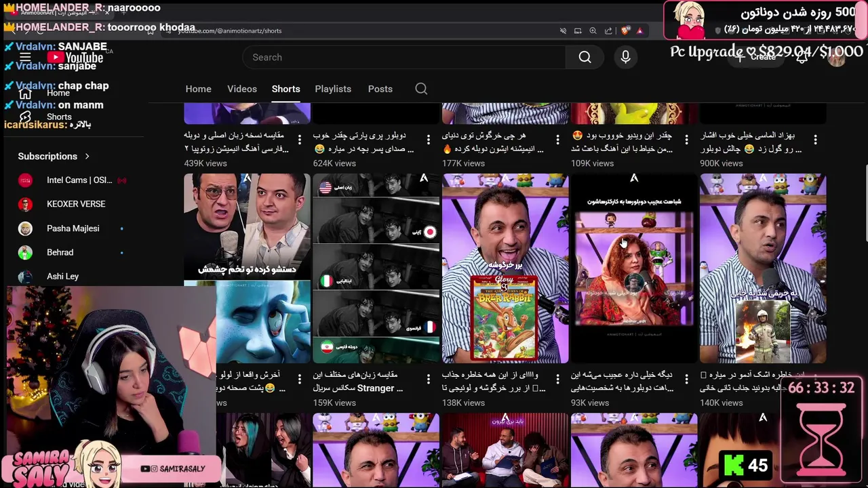
Task: Open the YouTube guide hamburger menu
Action: (x=25, y=58)
